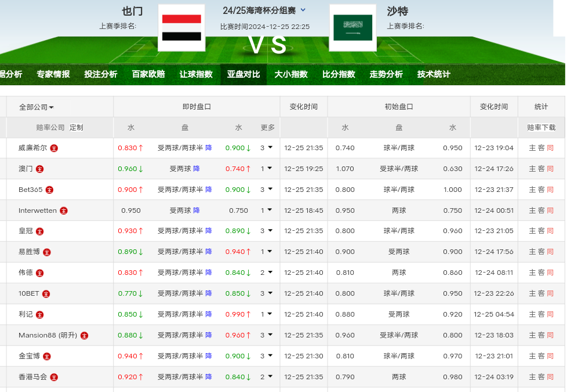Click 降 marker in 威廉希尔 row

[209, 147]
